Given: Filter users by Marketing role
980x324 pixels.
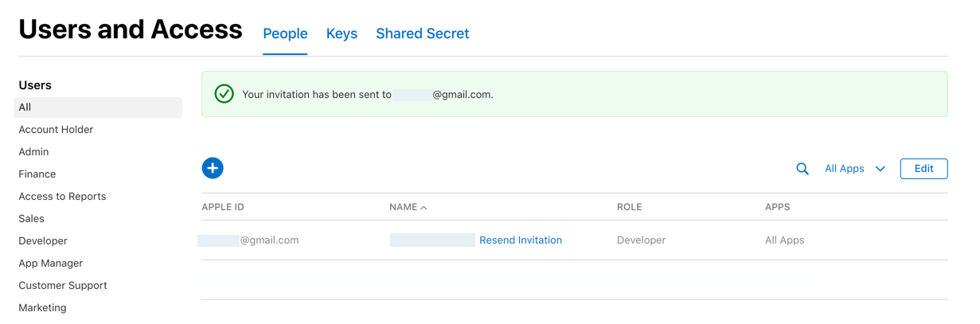Looking at the screenshot, I should pos(42,308).
